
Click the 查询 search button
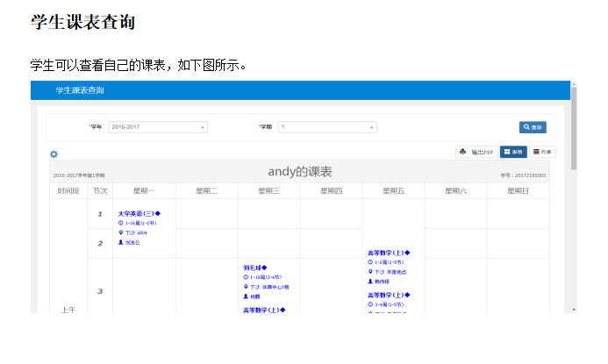[x=533, y=127]
